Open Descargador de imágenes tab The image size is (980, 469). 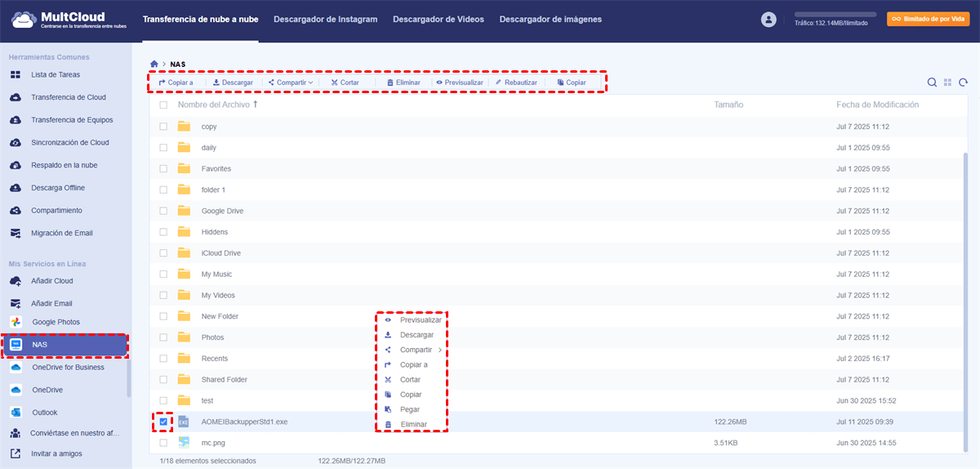550,19
